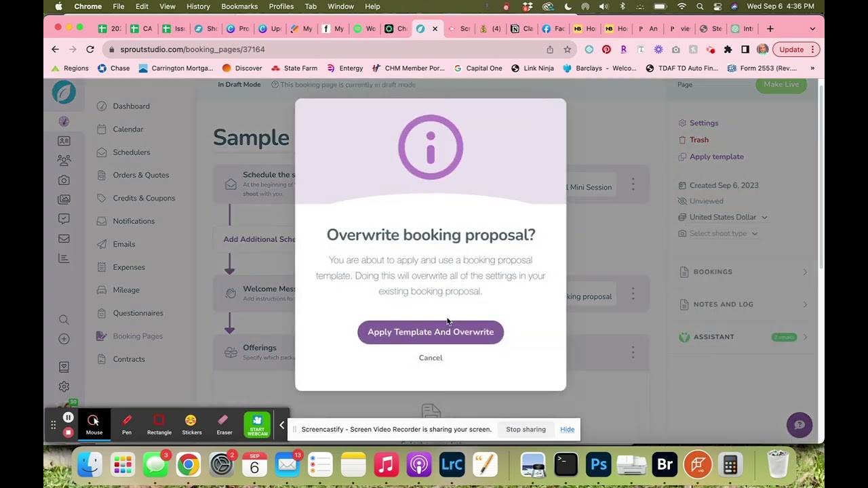Click the address bar URL

coord(192,49)
